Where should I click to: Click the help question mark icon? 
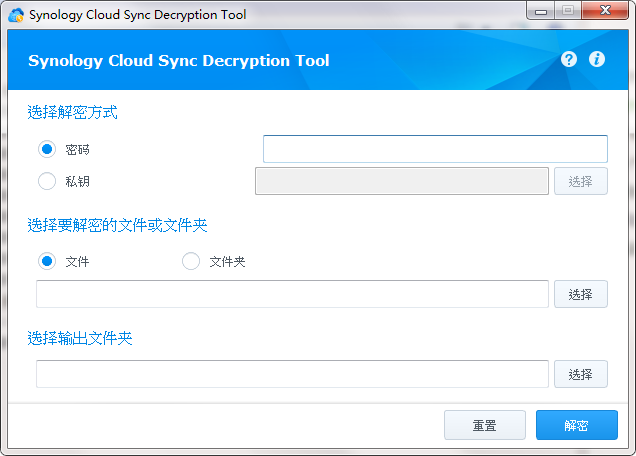569,60
